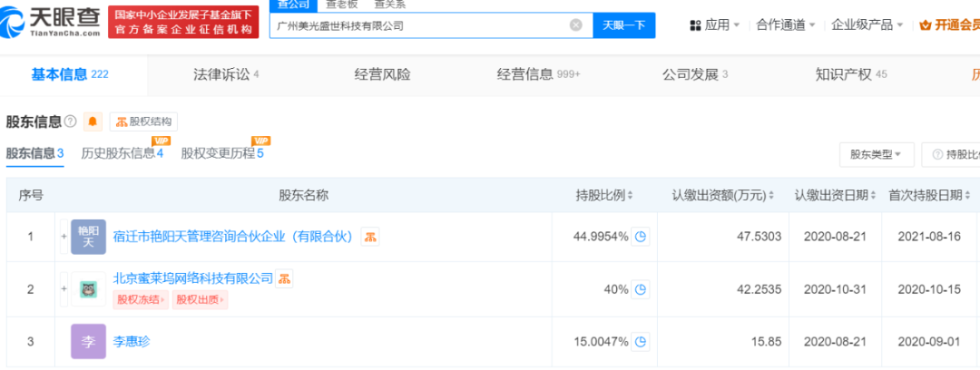
Task: Open the 历史股东信息 VIP sub-tab
Action: [x=123, y=152]
